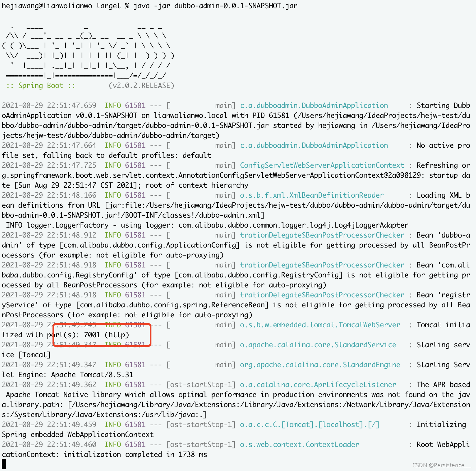The image size is (476, 471).
Task: Click the 'ice [Tomcat]' continuation line
Action: tap(26, 355)
